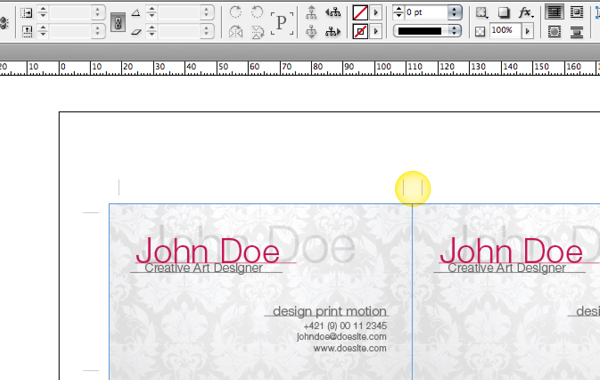Image resolution: width=600 pixels, height=380 pixels.
Task: Select Wrap Around Object Shape
Action: tap(554, 32)
